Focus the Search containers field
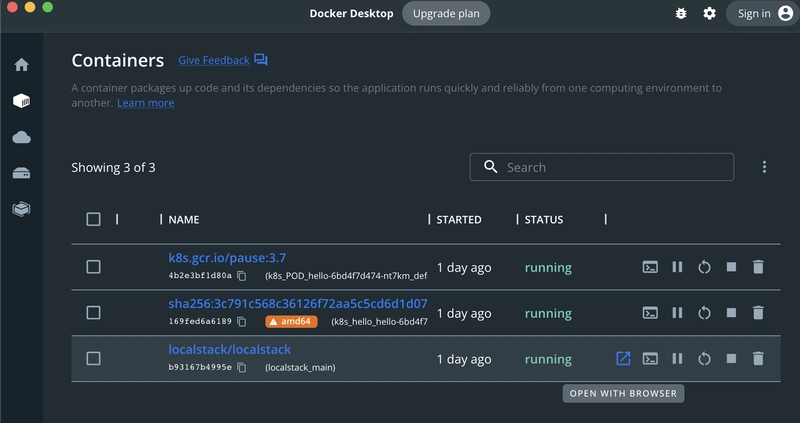Image resolution: width=800 pixels, height=423 pixels. coord(602,167)
